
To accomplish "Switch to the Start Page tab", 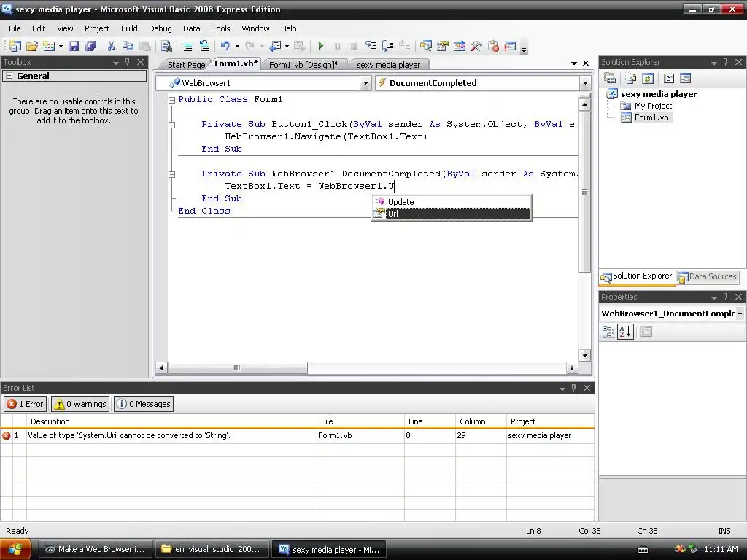I will tap(186, 65).
